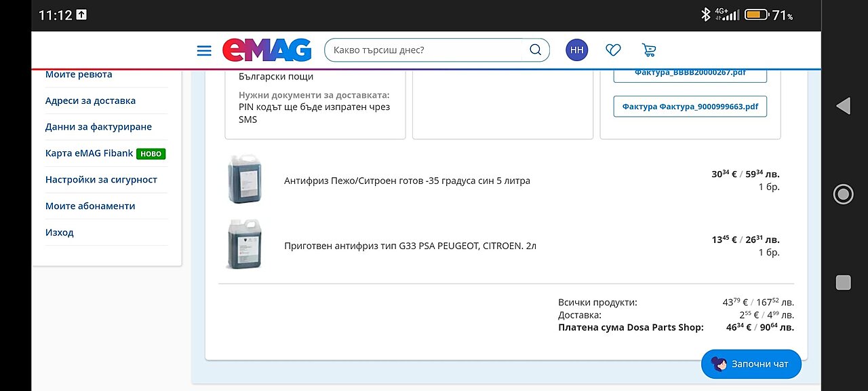Viewport: 868px width, 391px height.
Task: Start chat with 'Започни чат' button
Action: (x=751, y=364)
